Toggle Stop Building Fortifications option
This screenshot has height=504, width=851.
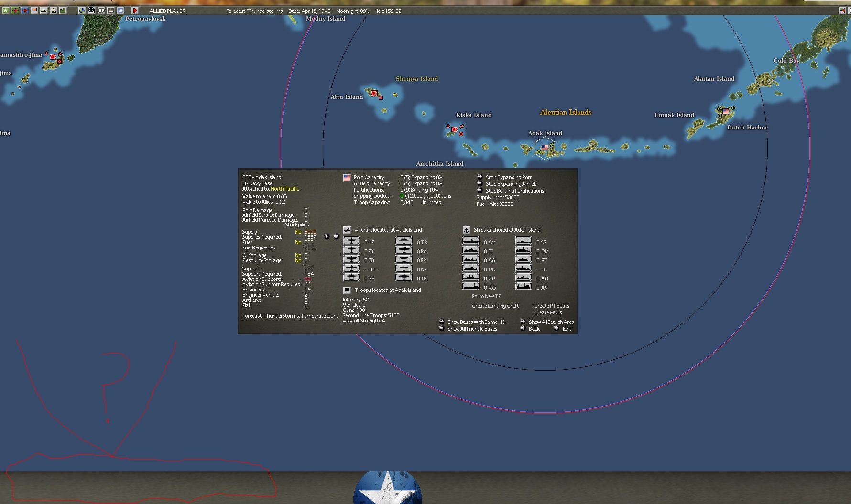[x=514, y=191]
